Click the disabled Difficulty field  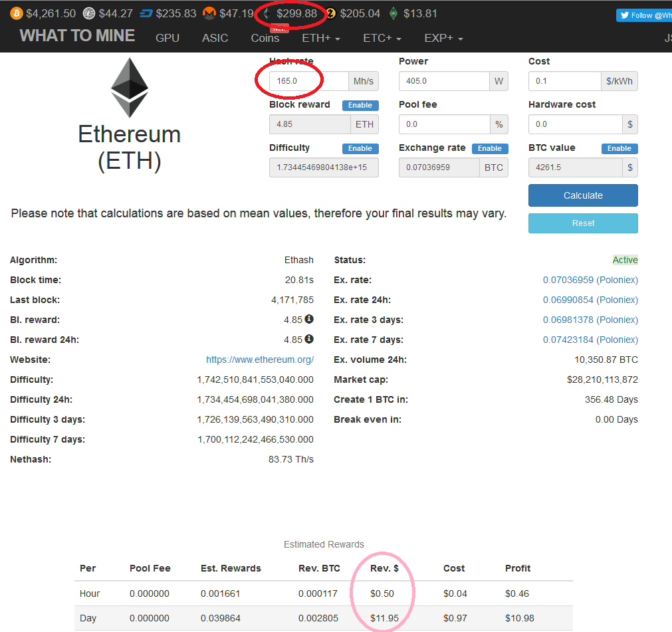pos(324,167)
